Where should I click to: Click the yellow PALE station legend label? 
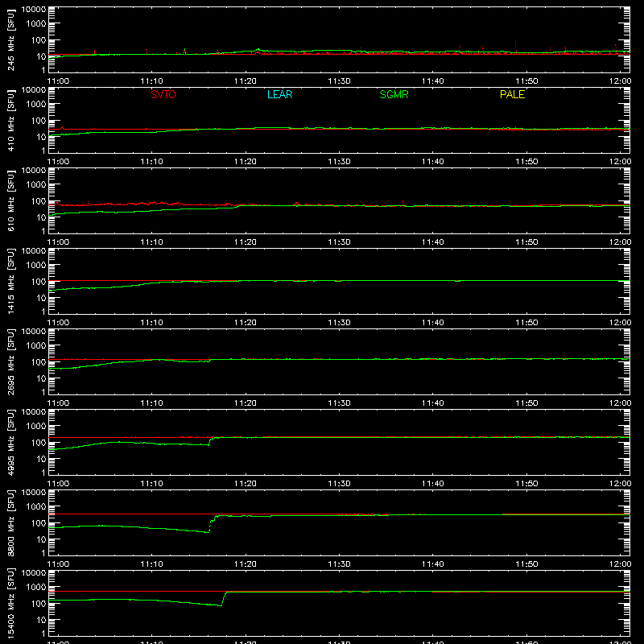click(512, 94)
